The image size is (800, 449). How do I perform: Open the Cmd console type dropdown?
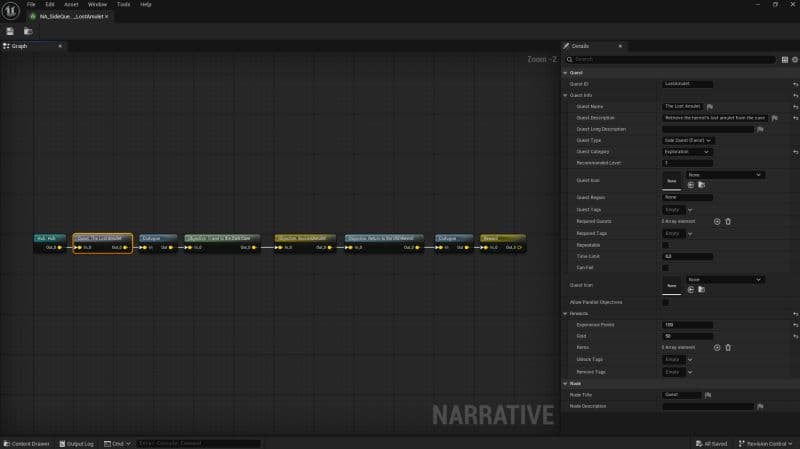(x=117, y=444)
